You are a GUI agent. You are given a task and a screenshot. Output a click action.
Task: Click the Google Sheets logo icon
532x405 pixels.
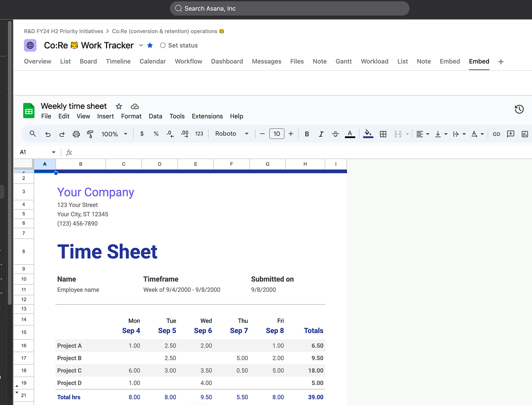pyautogui.click(x=29, y=111)
